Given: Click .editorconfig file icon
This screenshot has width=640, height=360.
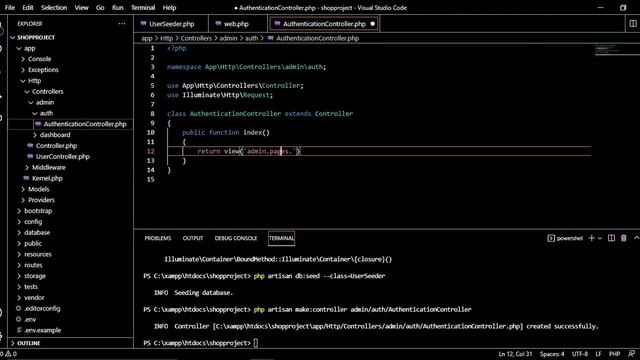Looking at the screenshot, I should point(18,309).
